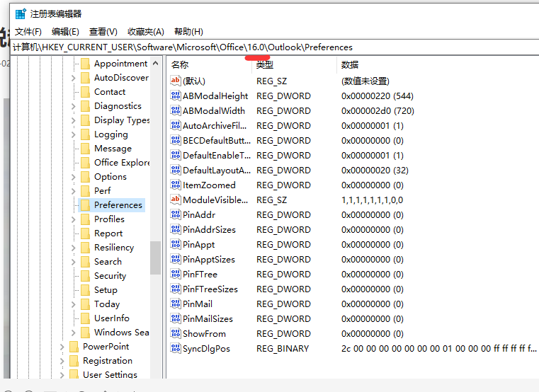The height and width of the screenshot is (392, 539).
Task: Click the 类型 column header
Action: [264, 64]
